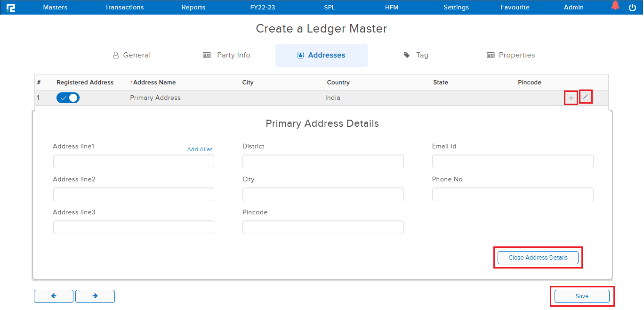Click the app logo in top-left corner

coord(11,8)
